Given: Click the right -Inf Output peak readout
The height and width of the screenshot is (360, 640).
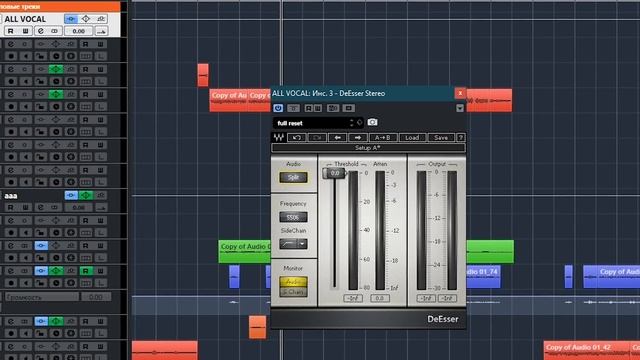Looking at the screenshot, I should pos(447,298).
